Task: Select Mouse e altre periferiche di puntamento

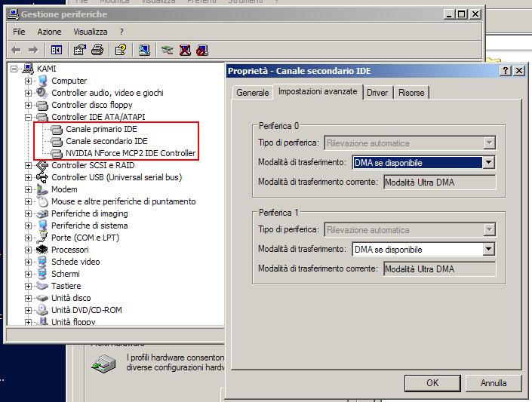Action: point(124,201)
